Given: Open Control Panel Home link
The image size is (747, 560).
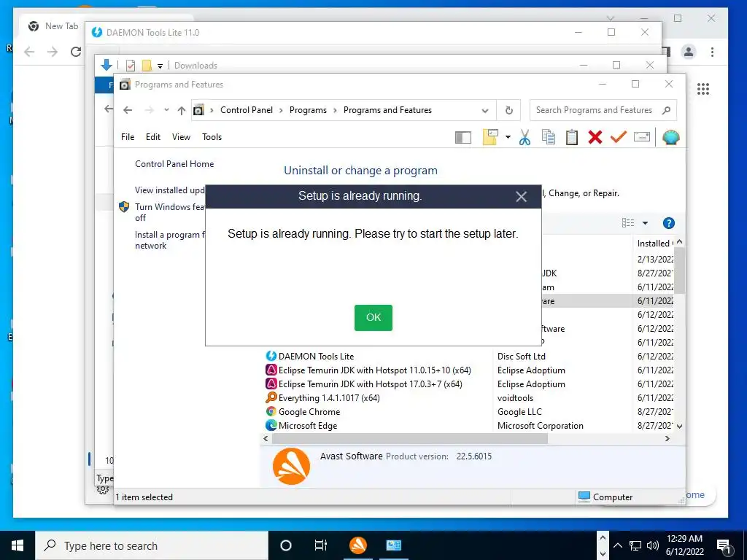Looking at the screenshot, I should coord(174,164).
